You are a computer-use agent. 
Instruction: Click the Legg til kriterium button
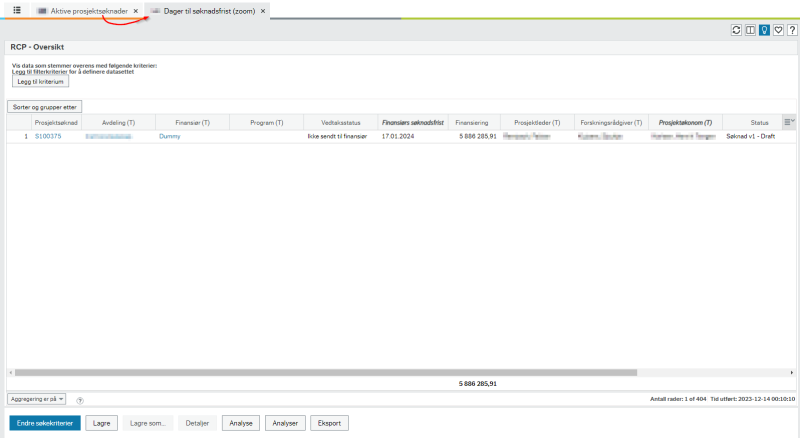40,81
